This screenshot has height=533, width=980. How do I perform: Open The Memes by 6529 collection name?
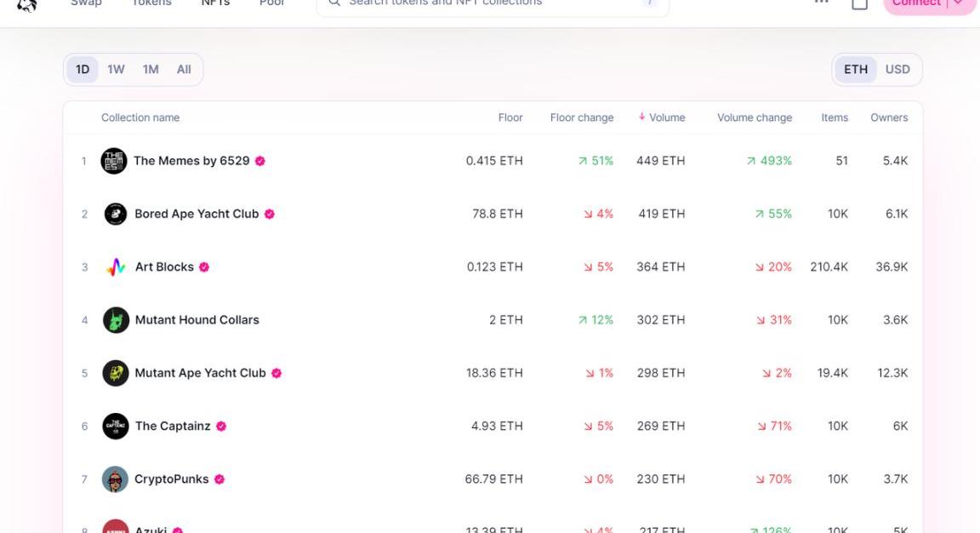coord(191,161)
